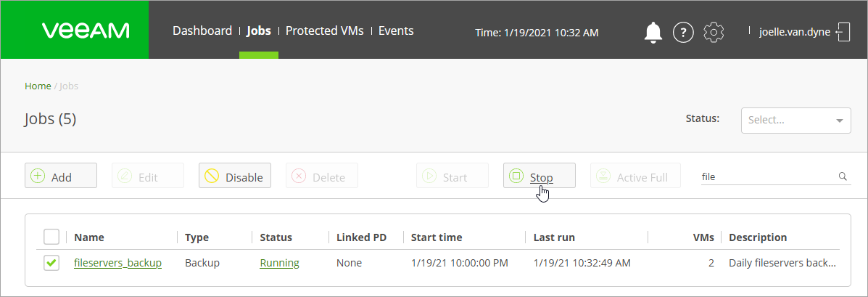Open the Protected VMs tab

click(324, 31)
